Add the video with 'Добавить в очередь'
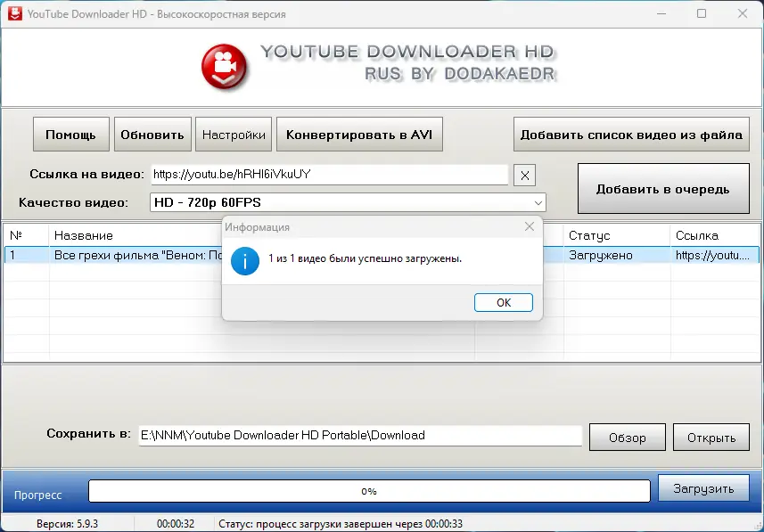 pyautogui.click(x=663, y=188)
